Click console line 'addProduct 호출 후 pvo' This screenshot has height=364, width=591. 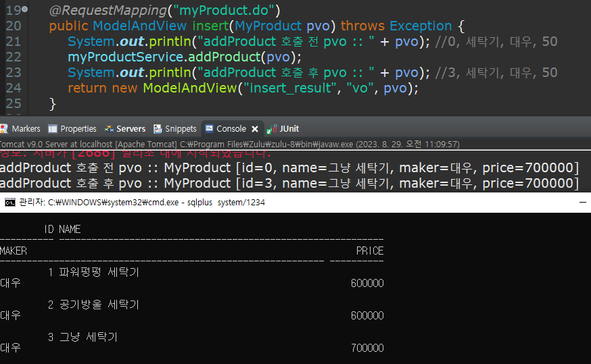(x=289, y=183)
